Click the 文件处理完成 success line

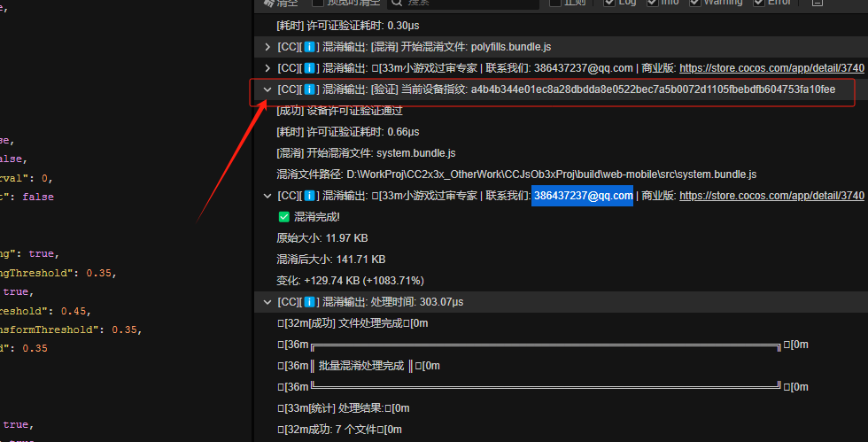[353, 323]
